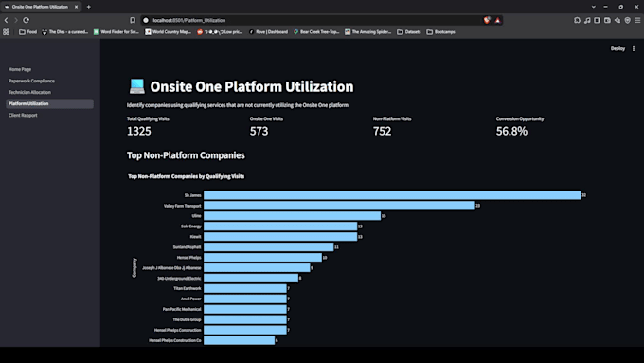Click the Streamlit Deploy button
Image resolution: width=644 pixels, height=363 pixels.
coord(617,48)
